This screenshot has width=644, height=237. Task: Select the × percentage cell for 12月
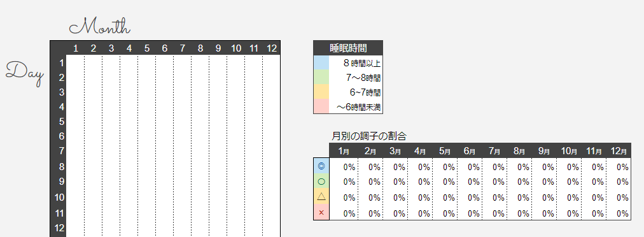(619, 213)
